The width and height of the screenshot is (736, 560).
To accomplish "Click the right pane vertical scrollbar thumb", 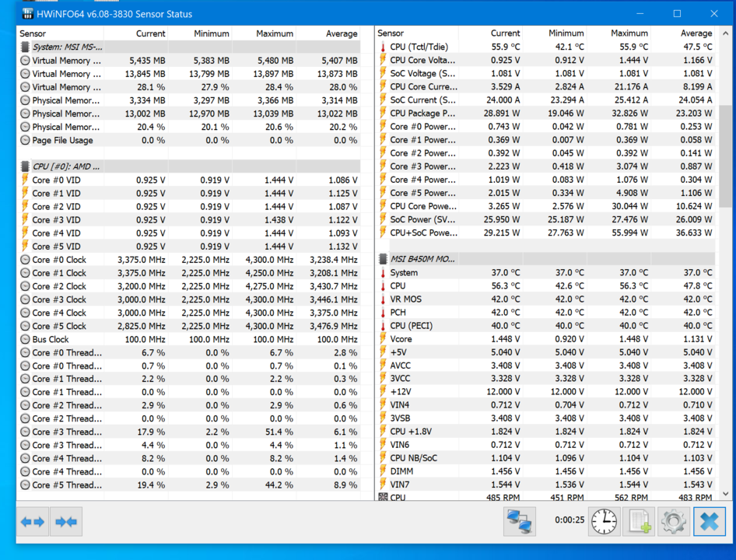I will (x=726, y=156).
